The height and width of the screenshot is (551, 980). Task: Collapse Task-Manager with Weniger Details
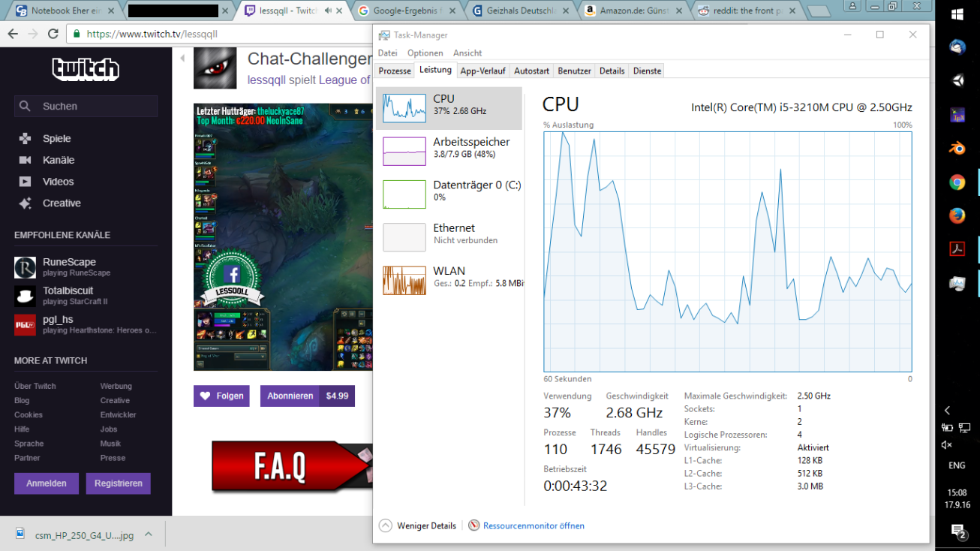pos(417,525)
